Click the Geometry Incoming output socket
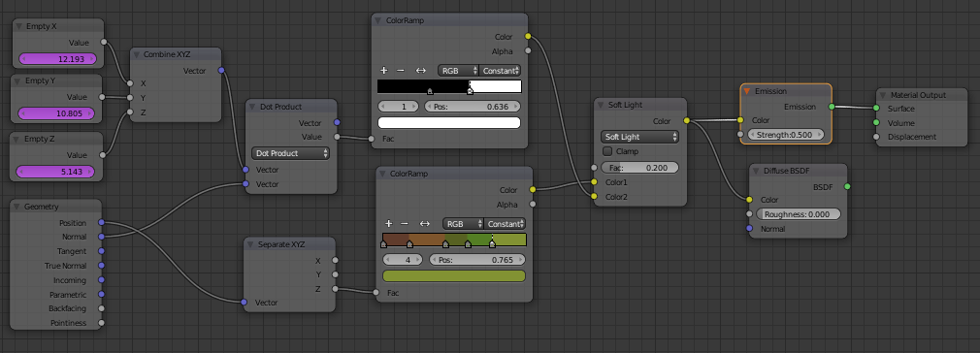The height and width of the screenshot is (353, 980). coord(101,280)
